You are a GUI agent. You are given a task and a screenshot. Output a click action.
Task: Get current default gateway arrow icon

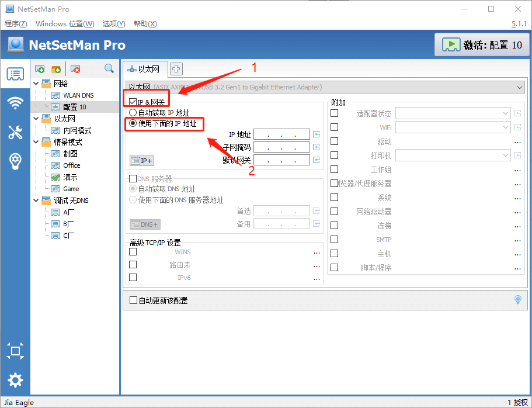coord(317,160)
